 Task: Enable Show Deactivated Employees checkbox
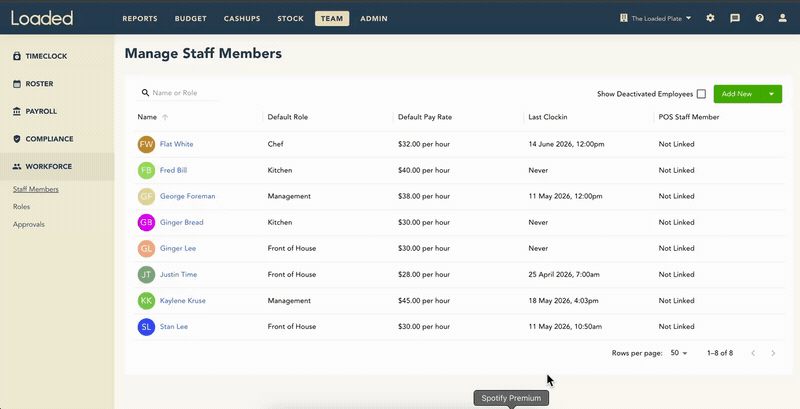tap(702, 94)
